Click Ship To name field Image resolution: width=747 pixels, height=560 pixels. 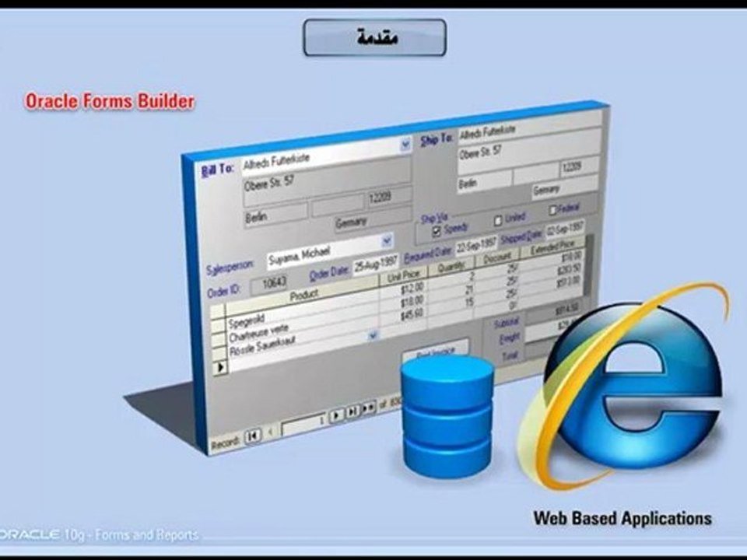tap(529, 128)
